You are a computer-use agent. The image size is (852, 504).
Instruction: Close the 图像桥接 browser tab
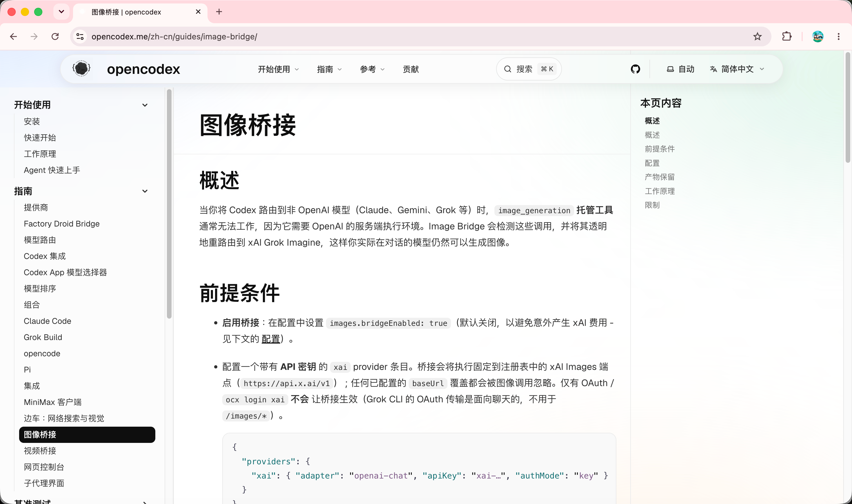pyautogui.click(x=198, y=12)
